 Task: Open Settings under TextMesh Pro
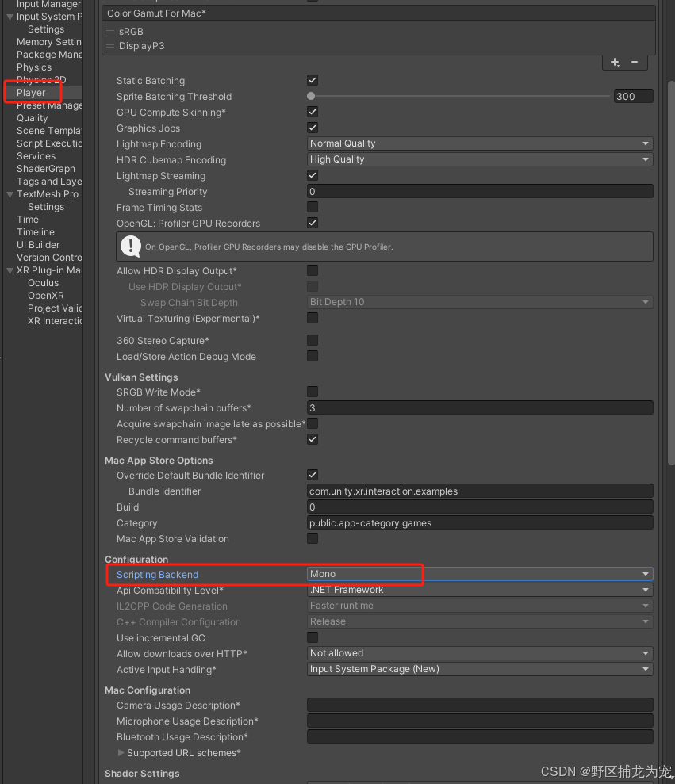point(46,207)
